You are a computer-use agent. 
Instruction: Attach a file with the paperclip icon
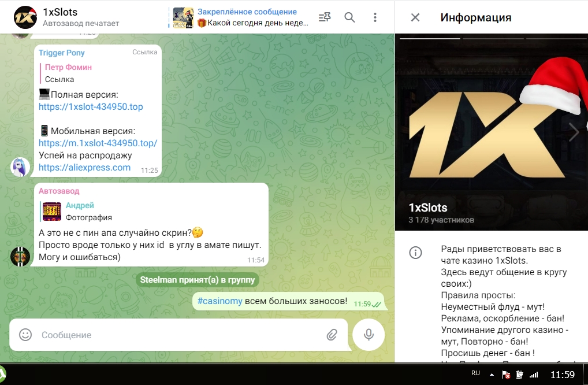click(332, 335)
